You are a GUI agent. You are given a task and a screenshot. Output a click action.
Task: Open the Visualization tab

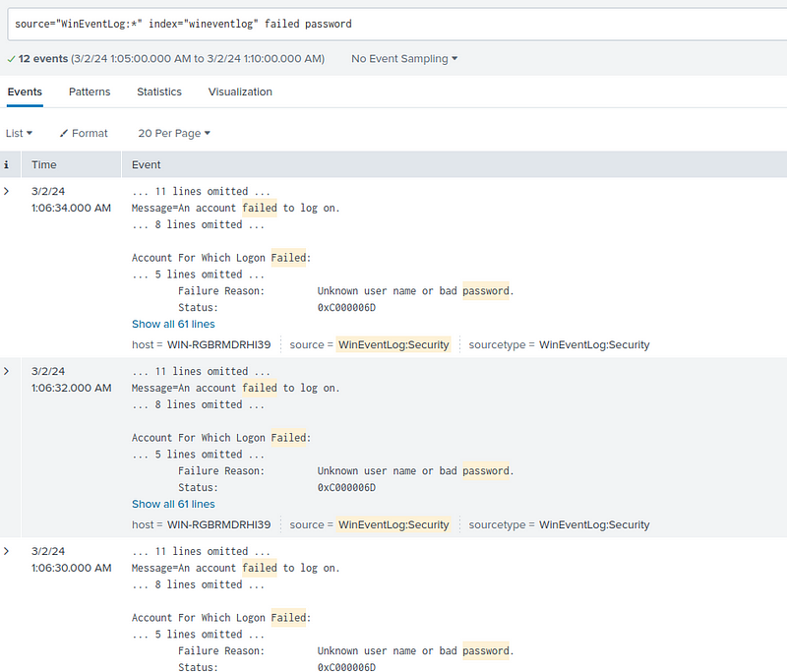click(x=240, y=92)
